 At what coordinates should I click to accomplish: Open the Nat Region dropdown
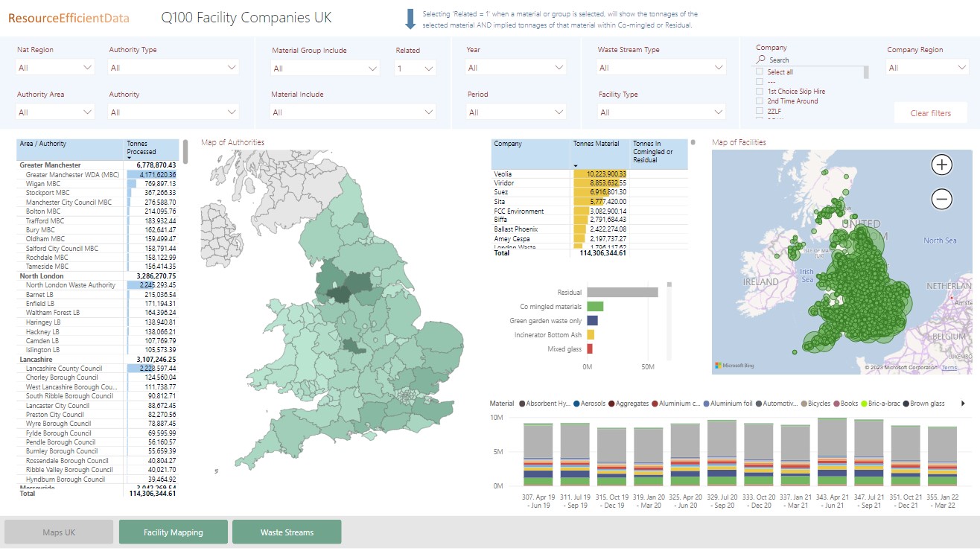[x=55, y=68]
